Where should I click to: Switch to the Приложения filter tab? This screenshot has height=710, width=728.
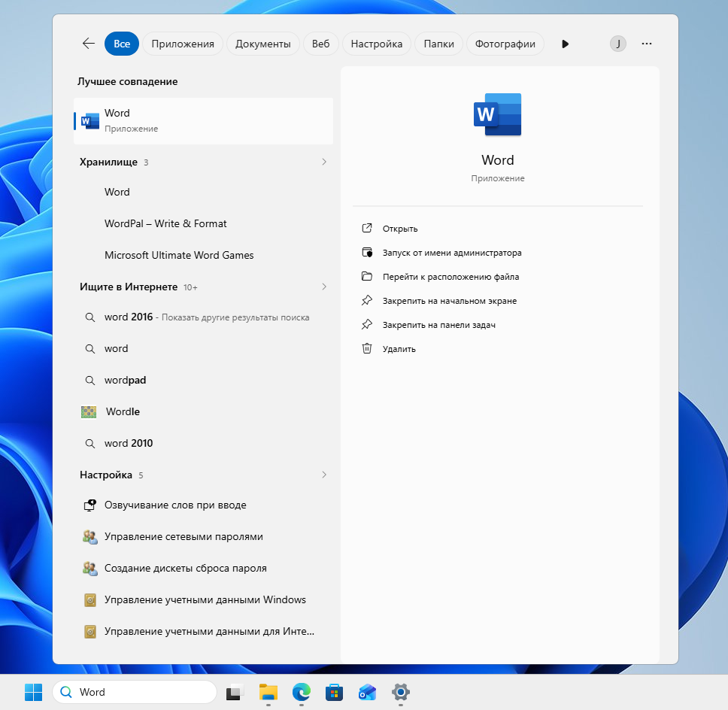183,44
